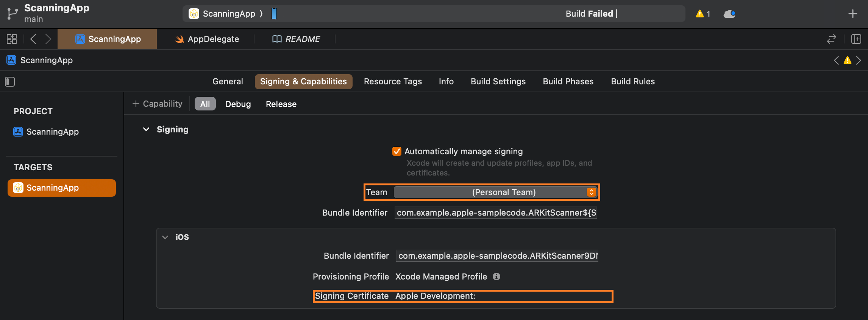Click the top Bundle Identifier field
This screenshot has width=868, height=320.
[496, 213]
